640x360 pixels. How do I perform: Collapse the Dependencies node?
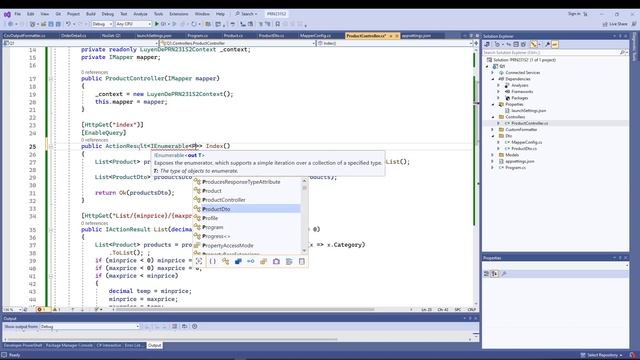[x=493, y=79]
